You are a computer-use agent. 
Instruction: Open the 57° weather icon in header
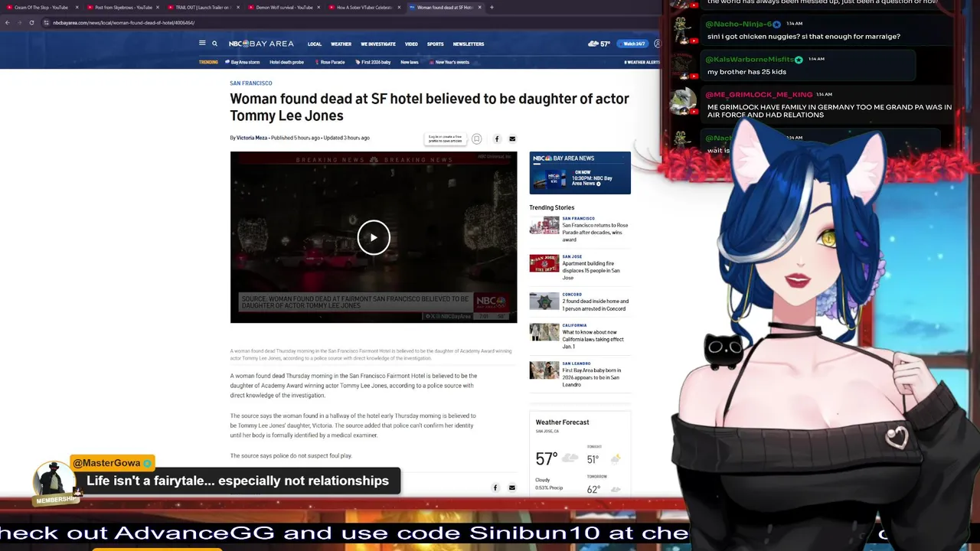[x=599, y=44]
